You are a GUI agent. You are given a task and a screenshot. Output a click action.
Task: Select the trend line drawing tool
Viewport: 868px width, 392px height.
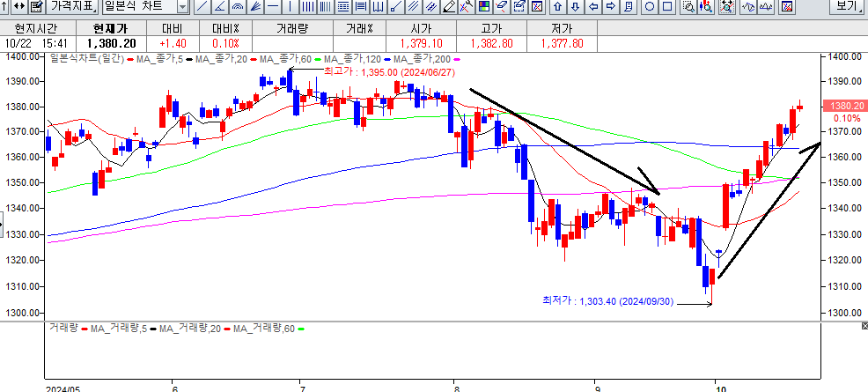[202, 7]
